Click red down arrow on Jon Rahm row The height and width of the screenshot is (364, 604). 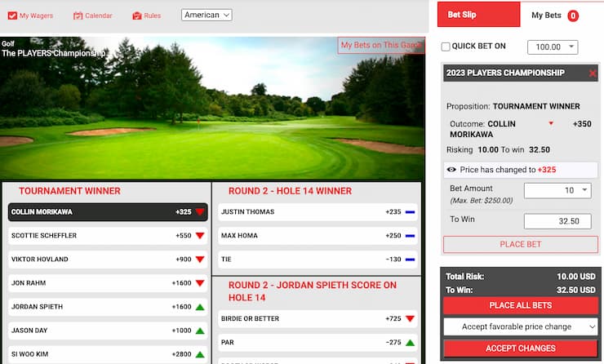(199, 283)
